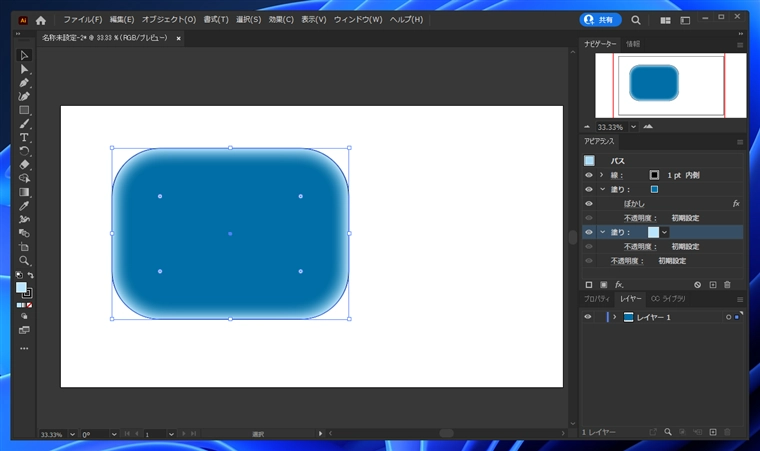Screen dimensions: 760x451
Task: Switch to the CC ライブラリ tab
Action: tap(668, 299)
